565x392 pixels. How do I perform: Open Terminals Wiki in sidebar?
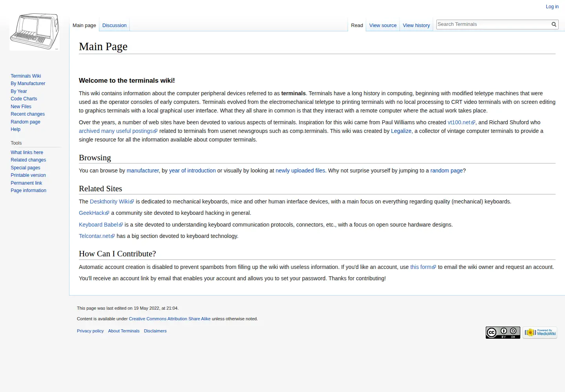26,76
